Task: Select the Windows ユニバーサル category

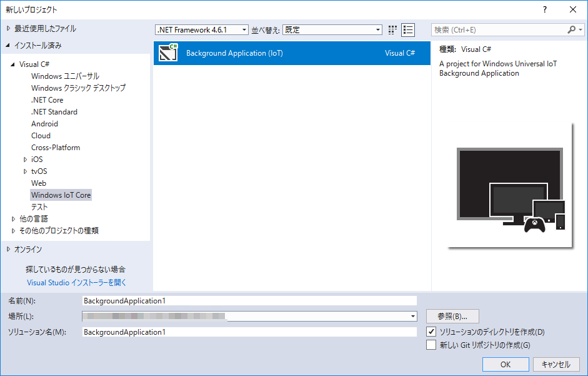Action: [x=65, y=76]
